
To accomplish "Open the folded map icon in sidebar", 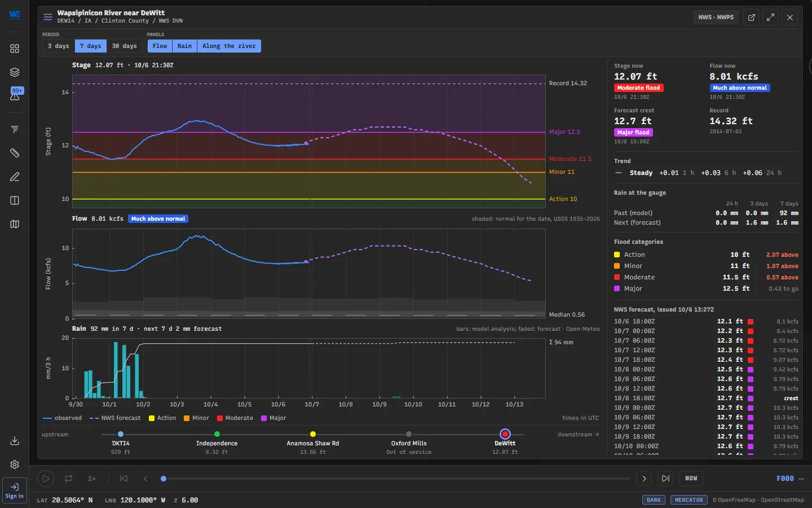I will pos(15,224).
